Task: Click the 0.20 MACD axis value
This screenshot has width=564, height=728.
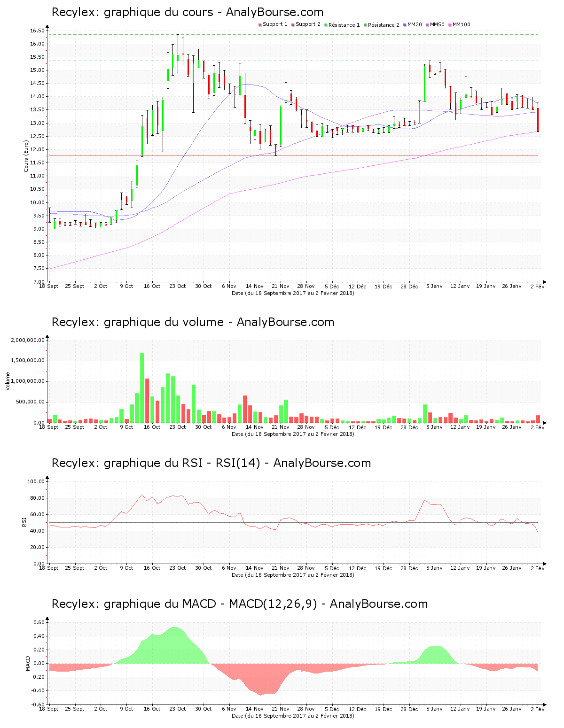Action: 39,650
